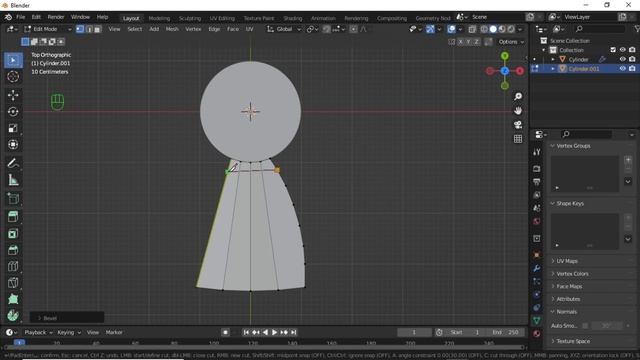
Task: Select the Loop Cut tool
Action: pos(13,266)
